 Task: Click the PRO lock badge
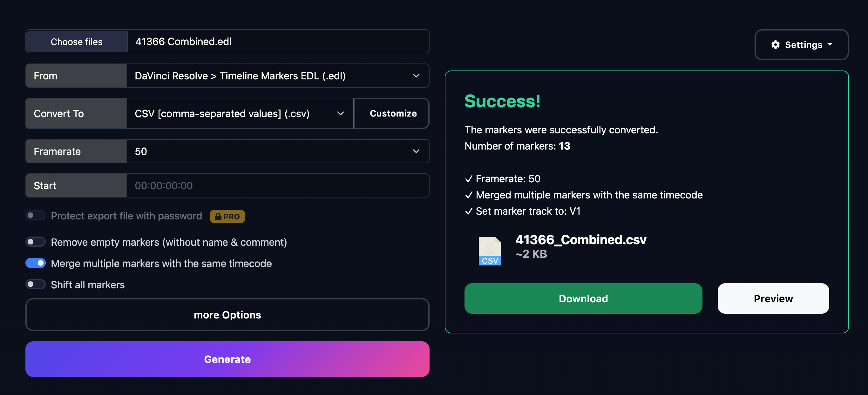click(227, 216)
